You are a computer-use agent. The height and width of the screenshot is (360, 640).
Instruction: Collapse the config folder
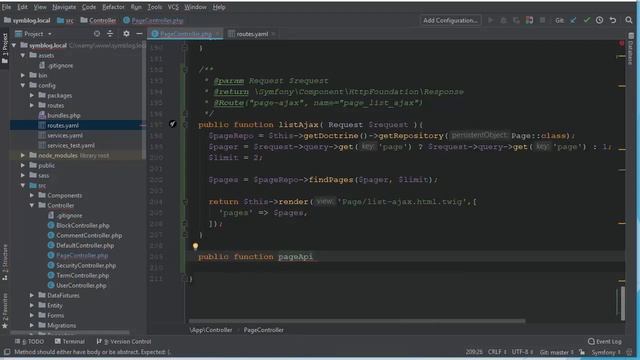(x=23, y=86)
